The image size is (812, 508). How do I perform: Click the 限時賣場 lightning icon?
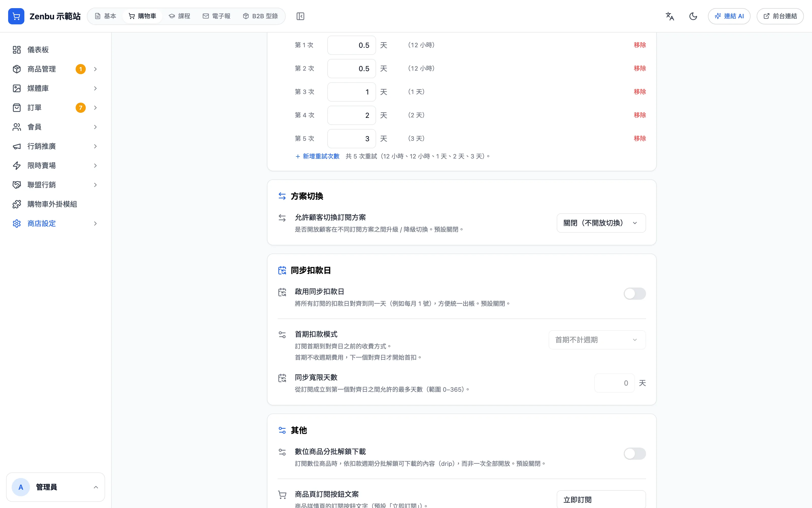[17, 166]
